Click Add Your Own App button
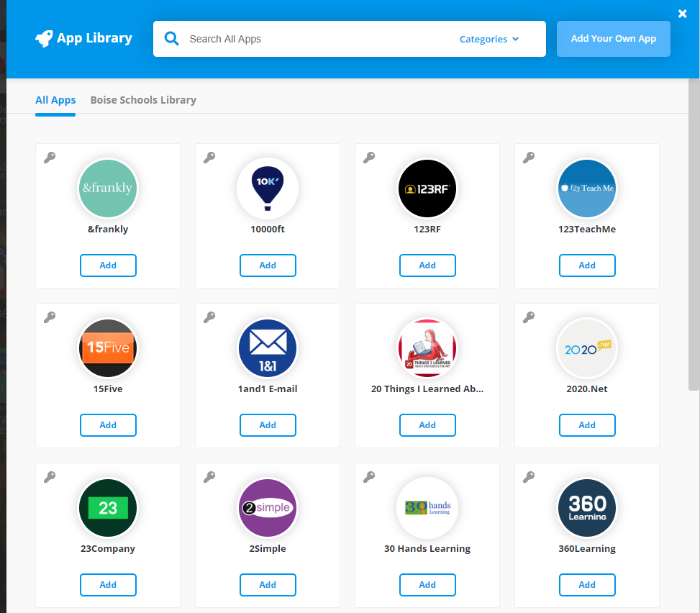 coord(614,39)
